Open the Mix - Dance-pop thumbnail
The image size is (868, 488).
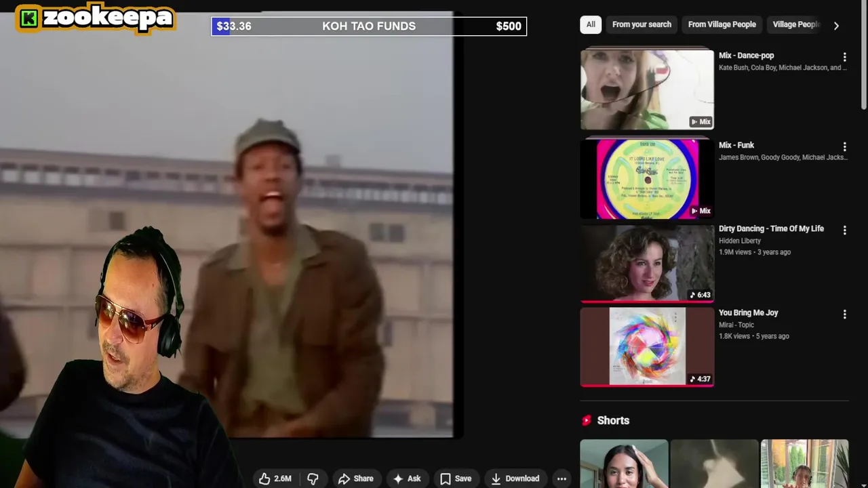pos(647,88)
